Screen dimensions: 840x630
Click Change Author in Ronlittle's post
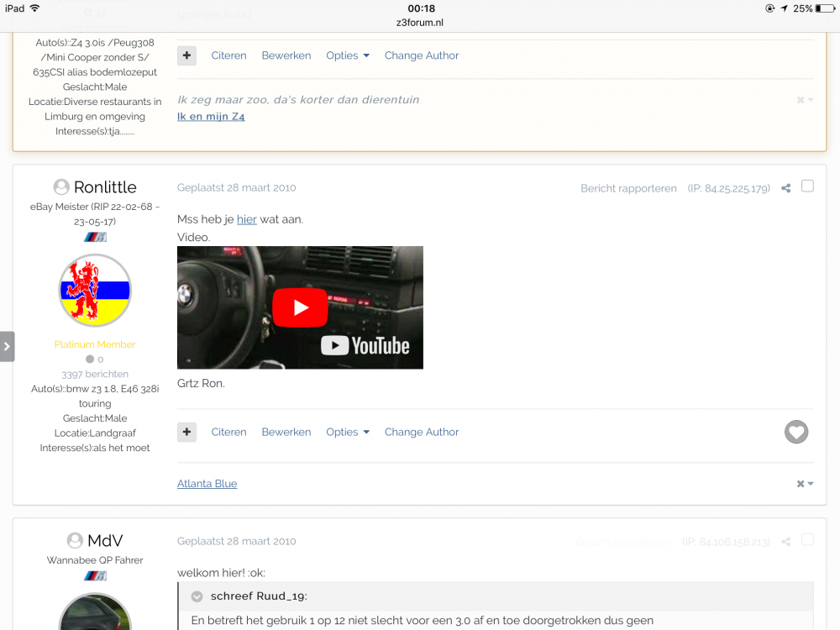pos(422,432)
